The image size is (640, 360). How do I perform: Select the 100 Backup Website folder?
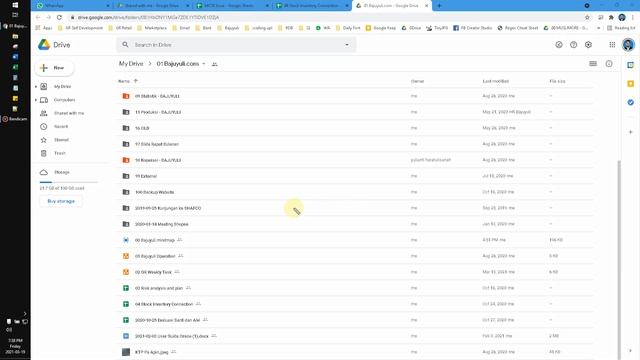point(354,192)
